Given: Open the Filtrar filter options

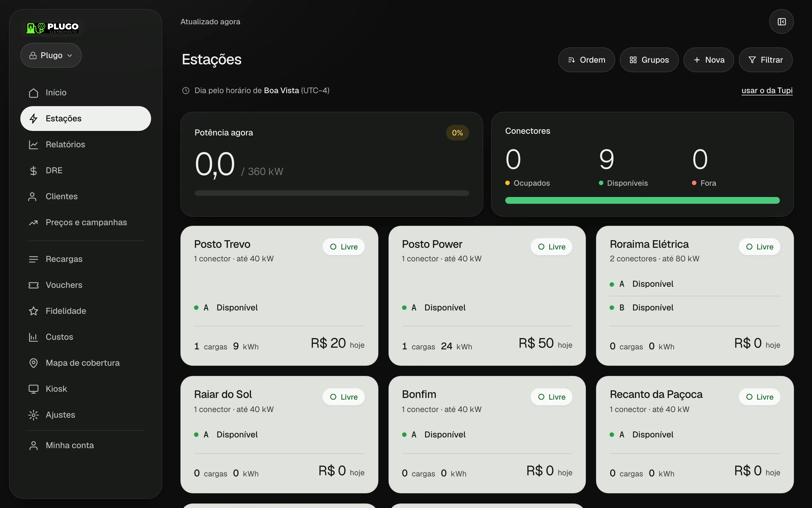Looking at the screenshot, I should (x=766, y=60).
